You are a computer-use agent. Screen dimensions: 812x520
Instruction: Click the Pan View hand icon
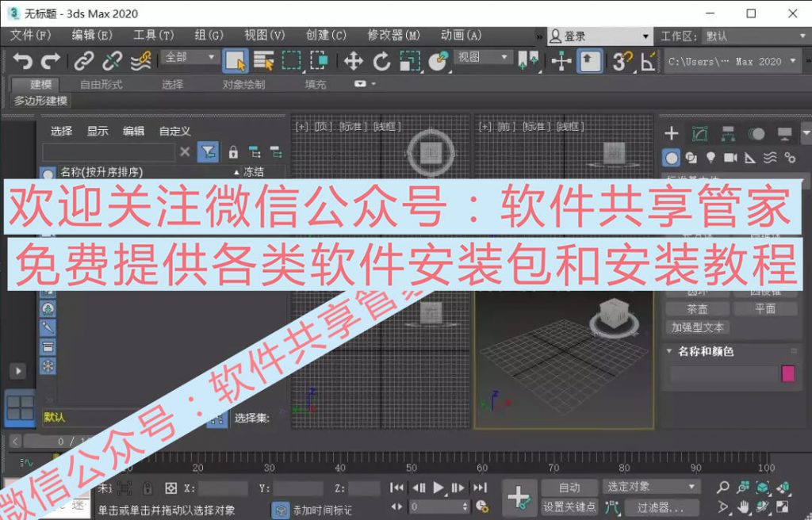[x=743, y=507]
